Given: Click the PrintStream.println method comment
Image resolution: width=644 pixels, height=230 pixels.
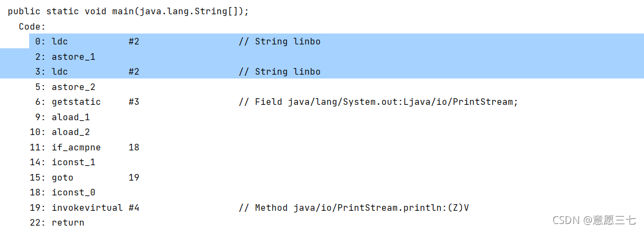Looking at the screenshot, I should coord(354,208).
